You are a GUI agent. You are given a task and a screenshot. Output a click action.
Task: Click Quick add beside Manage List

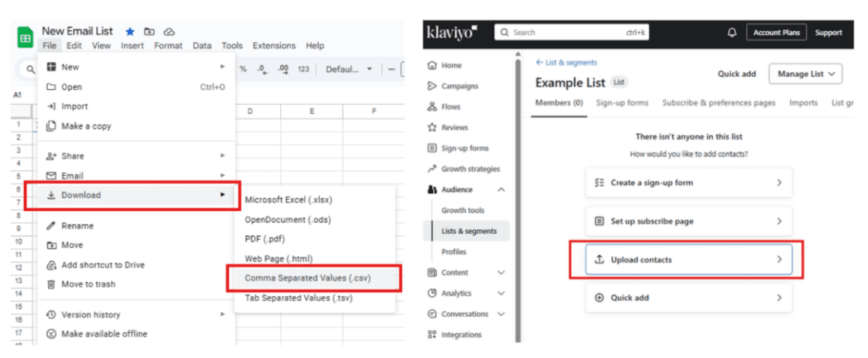(736, 74)
